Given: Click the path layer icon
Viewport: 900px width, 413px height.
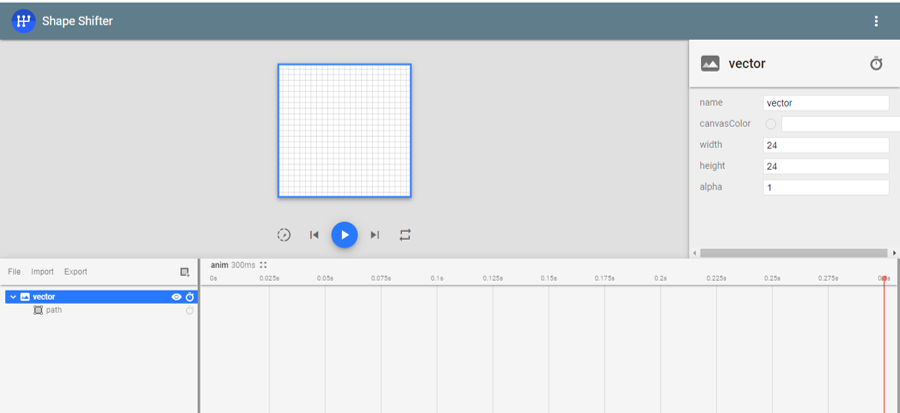Looking at the screenshot, I should (x=38, y=310).
